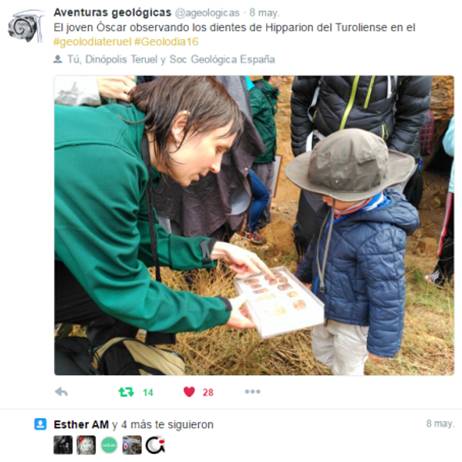This screenshot has width=462, height=462.
Task: Open the second follower's red avatar
Action: (86, 445)
